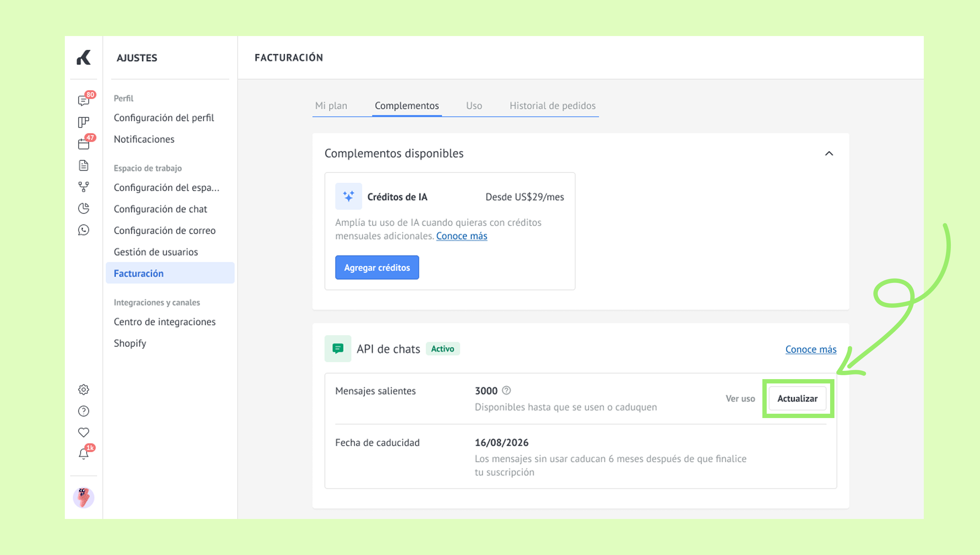Open the WhatsApp icon in sidebar
The height and width of the screenshot is (555, 980).
coord(84,230)
